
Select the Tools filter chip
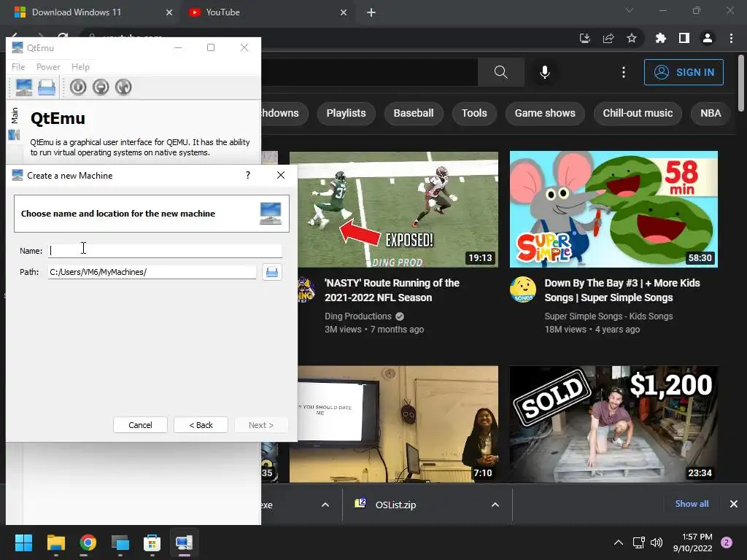click(474, 113)
